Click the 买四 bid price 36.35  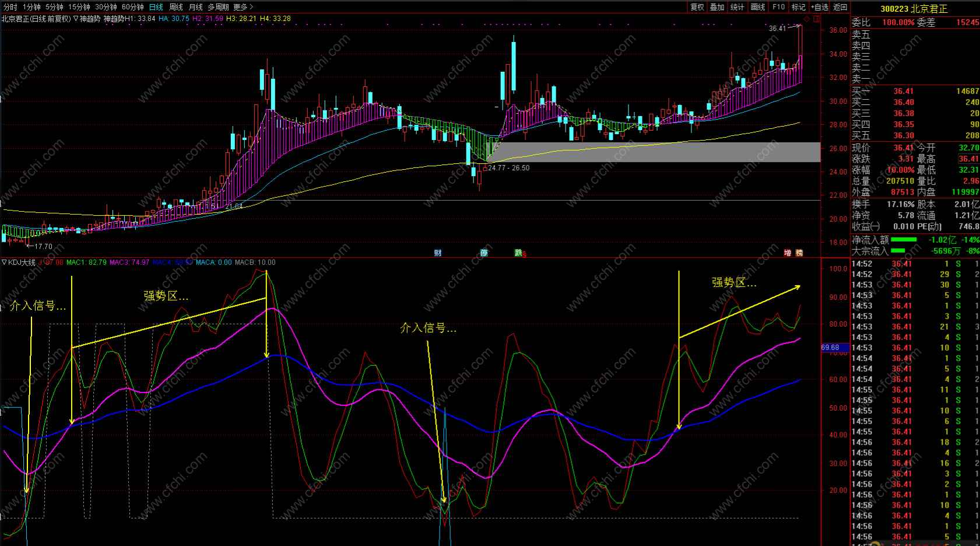click(x=904, y=124)
